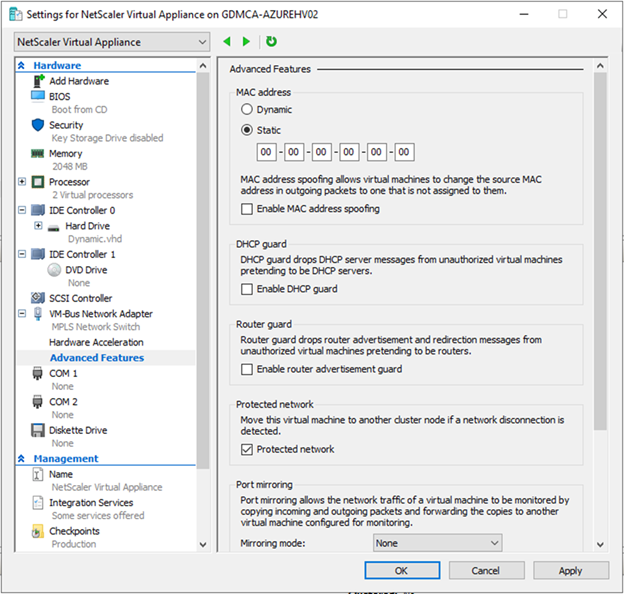Collapse the IDE Controller 0 node

pyautogui.click(x=22, y=210)
